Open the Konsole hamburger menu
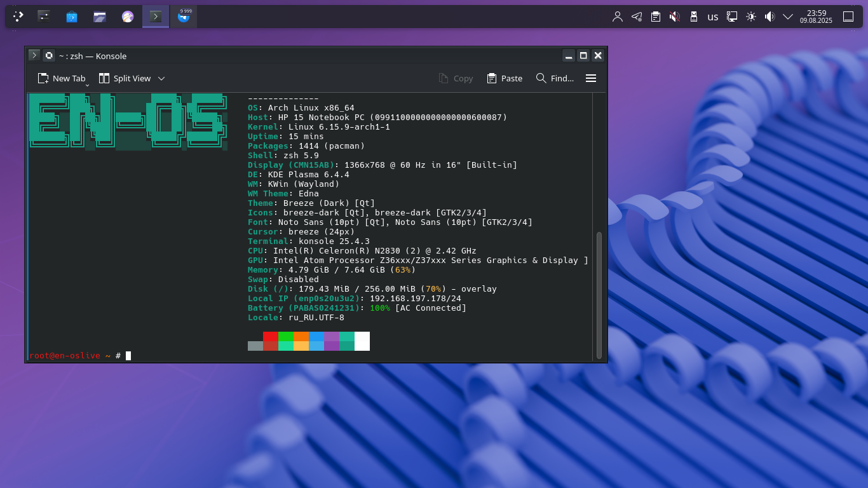 (x=591, y=78)
